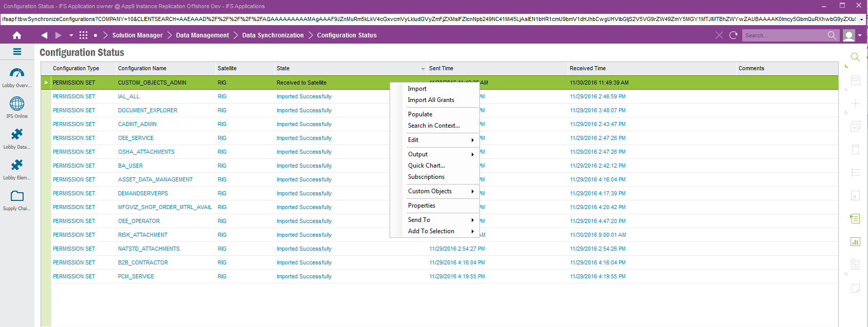The height and width of the screenshot is (327, 868).
Task: Toggle the hamburger menu in left panel
Action: [x=17, y=52]
